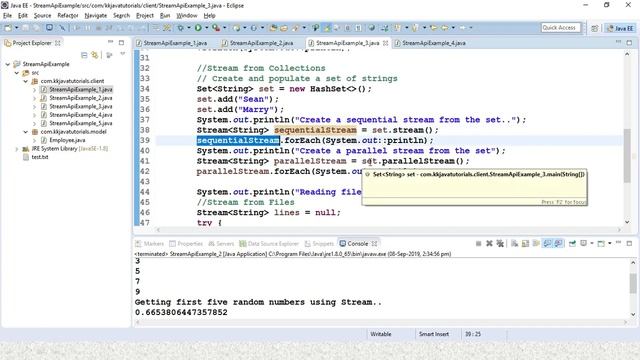Expand the JRE System Library node
The height and width of the screenshot is (360, 640).
[17, 149]
